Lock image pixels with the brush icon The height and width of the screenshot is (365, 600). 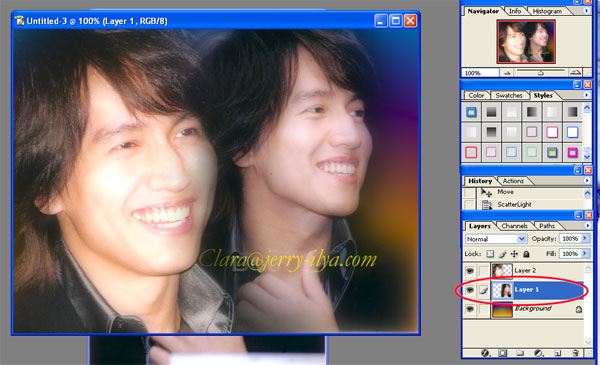point(502,254)
